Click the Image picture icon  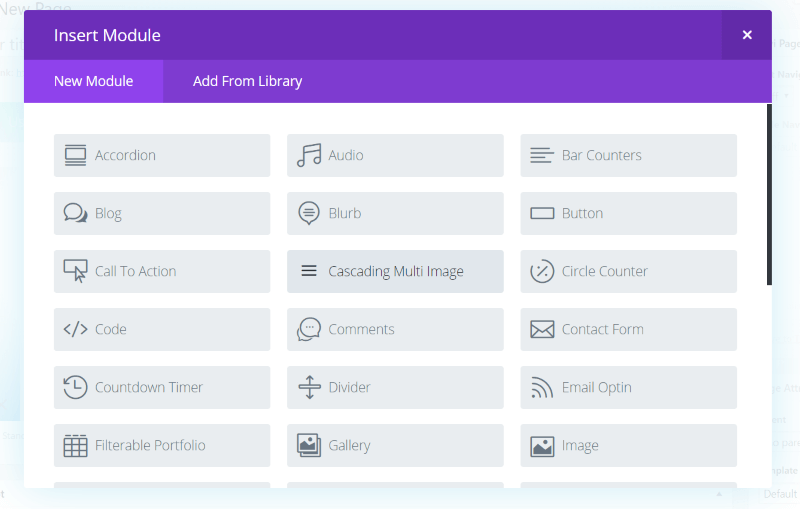tap(542, 446)
